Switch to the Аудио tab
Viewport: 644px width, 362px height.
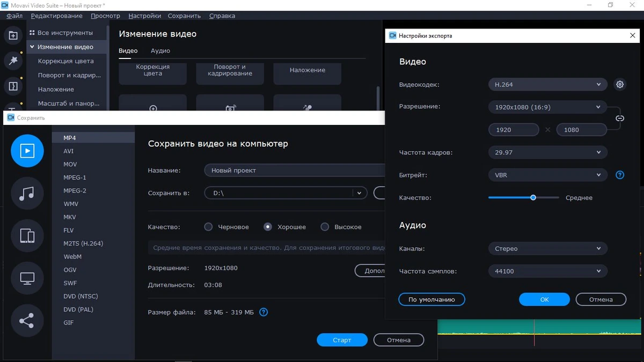160,51
